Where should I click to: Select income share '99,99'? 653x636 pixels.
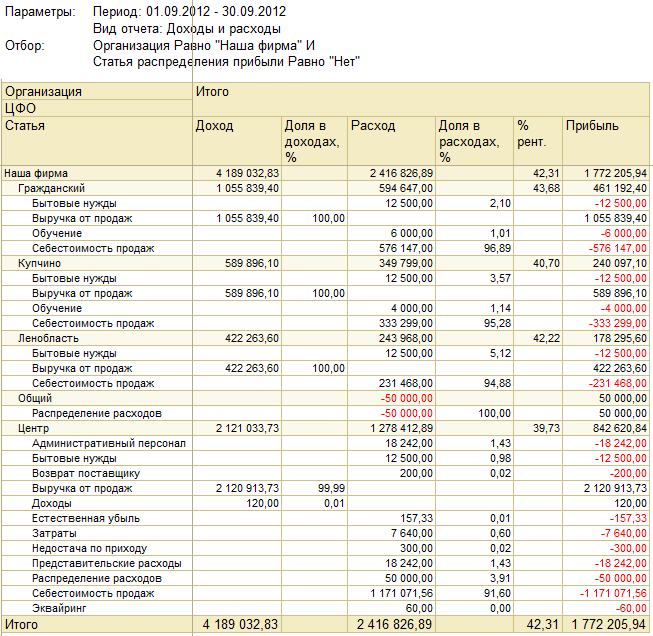(331, 488)
